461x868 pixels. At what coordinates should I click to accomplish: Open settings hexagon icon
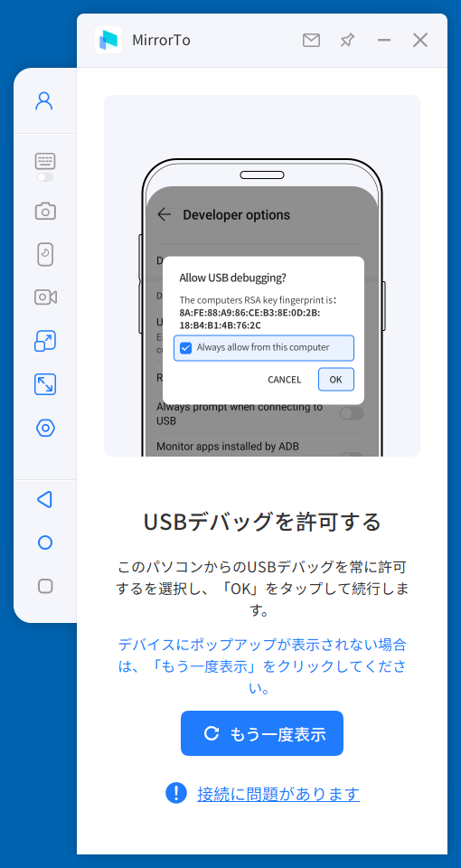45,428
